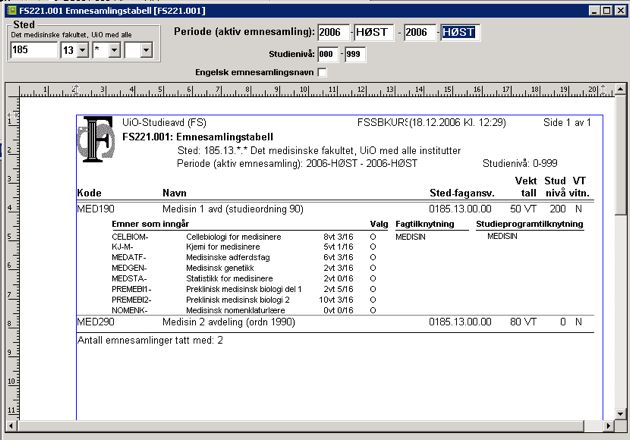Click the FS221.001 window title icon
The width and height of the screenshot is (630, 440).
12,10
